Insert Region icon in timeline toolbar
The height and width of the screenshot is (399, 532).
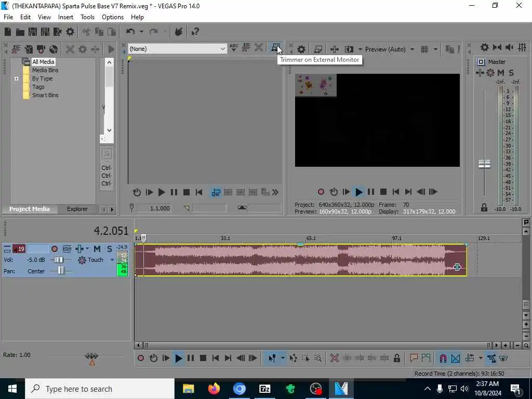tap(426, 358)
